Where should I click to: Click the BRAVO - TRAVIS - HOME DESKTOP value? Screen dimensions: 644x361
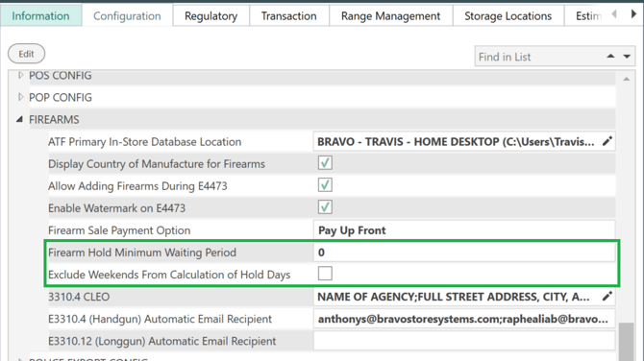point(456,141)
